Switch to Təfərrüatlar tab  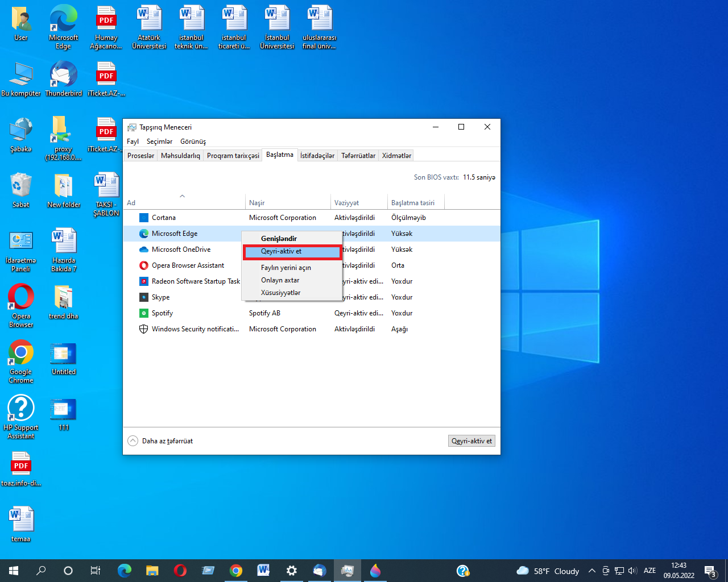(358, 156)
